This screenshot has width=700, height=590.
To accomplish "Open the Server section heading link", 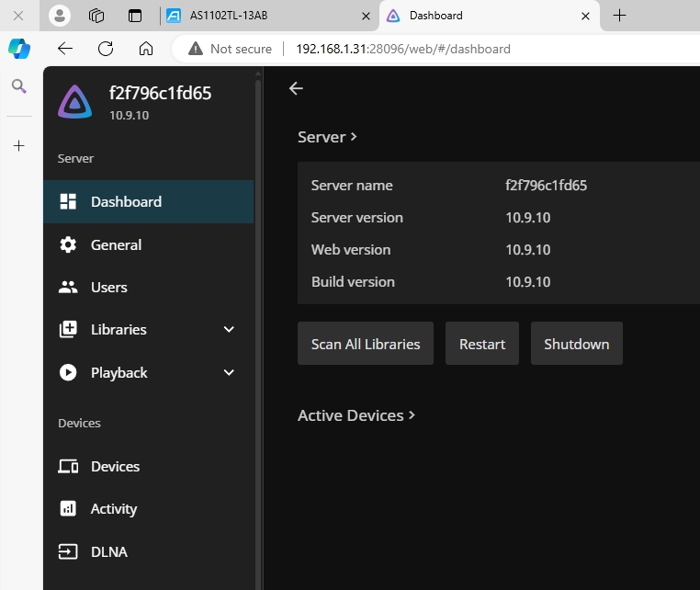I will click(x=327, y=137).
